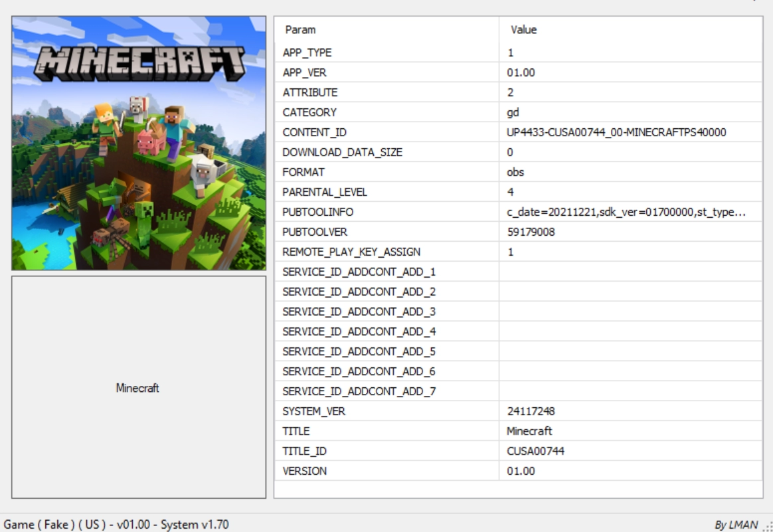This screenshot has height=532, width=773.
Task: Select the CONTENT_ID value cell
Action: pos(616,132)
